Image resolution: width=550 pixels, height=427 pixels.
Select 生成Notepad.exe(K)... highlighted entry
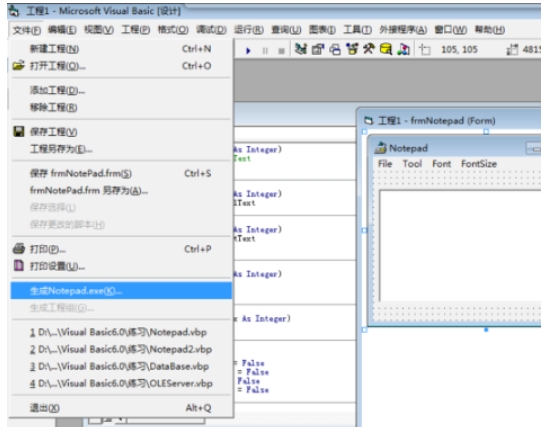(x=121, y=291)
